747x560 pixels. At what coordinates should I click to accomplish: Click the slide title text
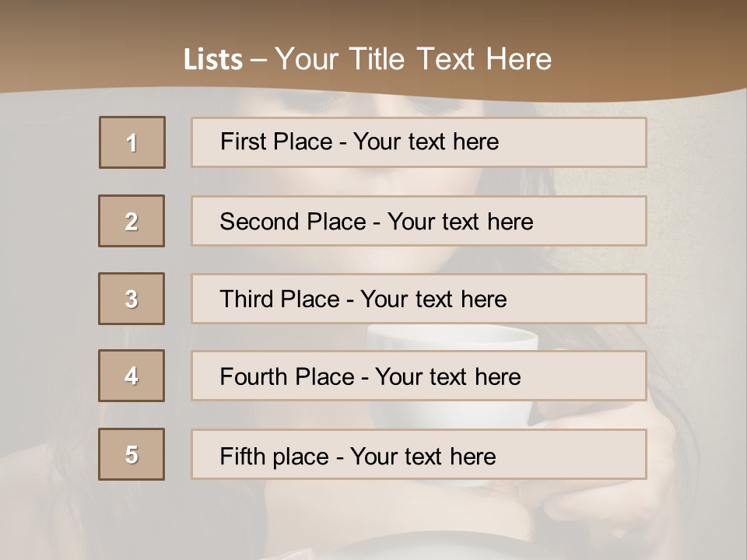click(x=367, y=59)
